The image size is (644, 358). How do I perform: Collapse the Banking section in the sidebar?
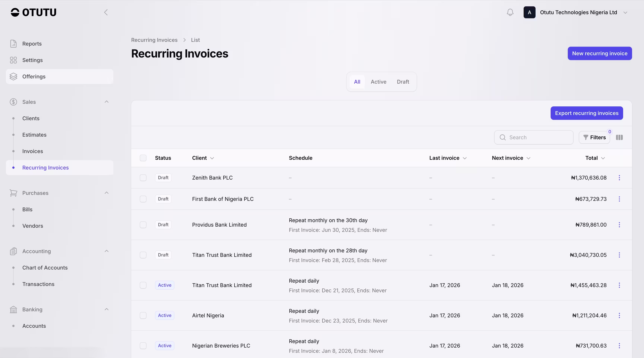coord(107,309)
